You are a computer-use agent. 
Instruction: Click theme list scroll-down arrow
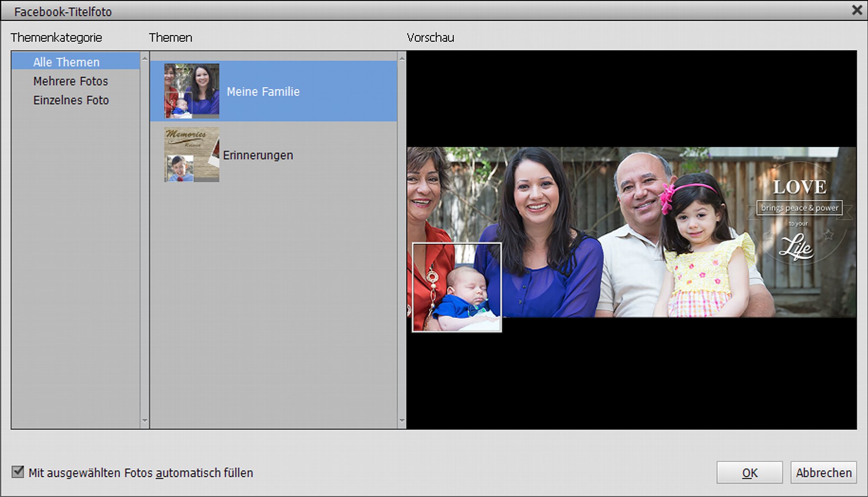pyautogui.click(x=402, y=421)
